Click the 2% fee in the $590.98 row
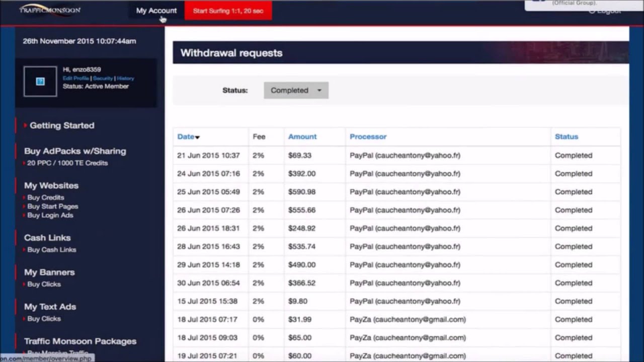Viewport: 644px width, 362px height. point(258,192)
